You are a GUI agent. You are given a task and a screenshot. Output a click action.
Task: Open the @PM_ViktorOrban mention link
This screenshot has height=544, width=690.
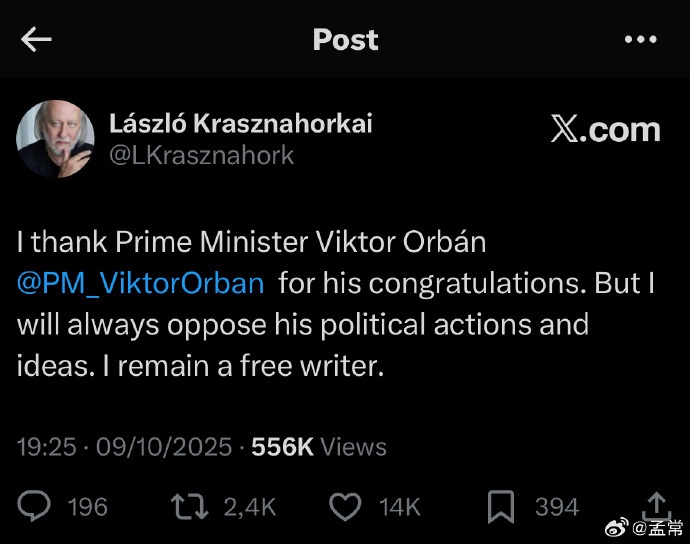point(140,283)
